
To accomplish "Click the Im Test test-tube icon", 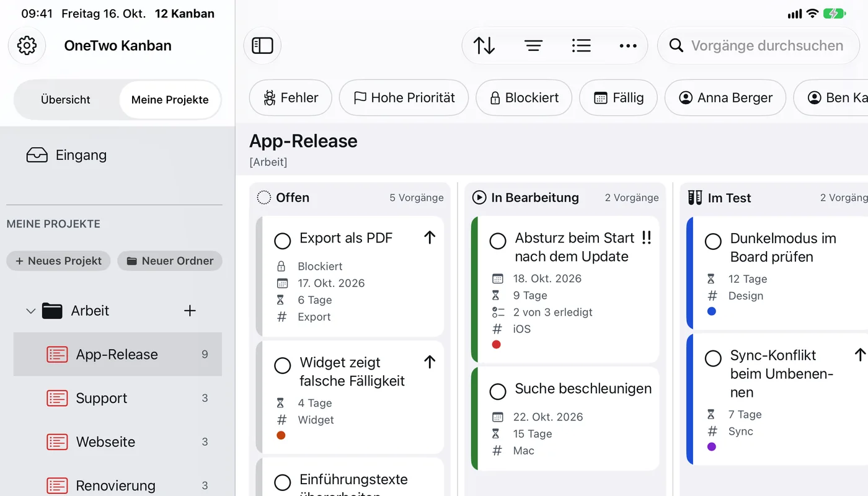I will click(x=694, y=198).
